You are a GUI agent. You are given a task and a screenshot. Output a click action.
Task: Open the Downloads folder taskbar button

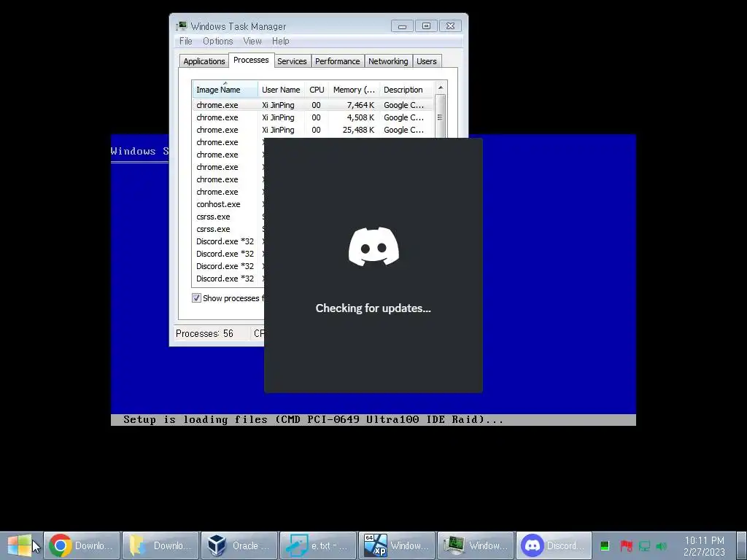click(x=160, y=545)
